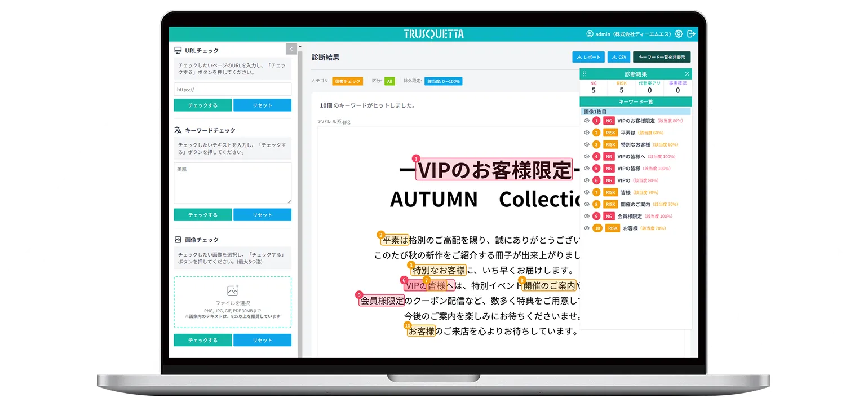Collapse the left sidebar with the chevron
The width and height of the screenshot is (868, 406).
(x=290, y=48)
